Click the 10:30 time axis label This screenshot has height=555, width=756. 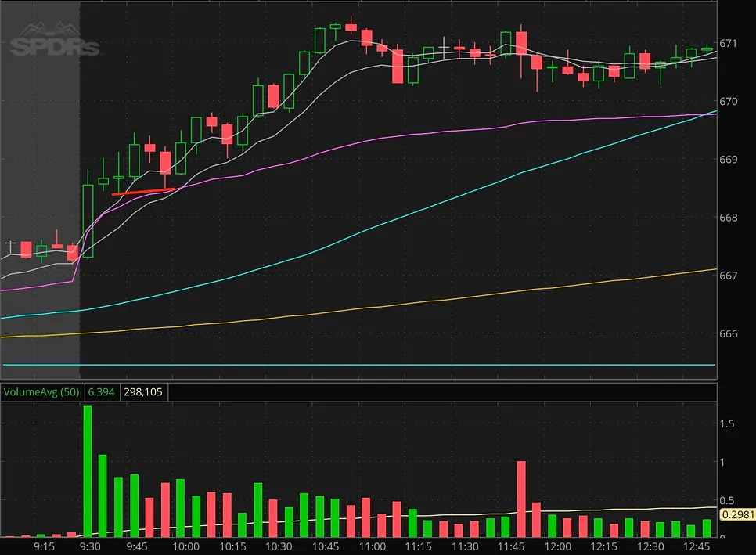279,546
